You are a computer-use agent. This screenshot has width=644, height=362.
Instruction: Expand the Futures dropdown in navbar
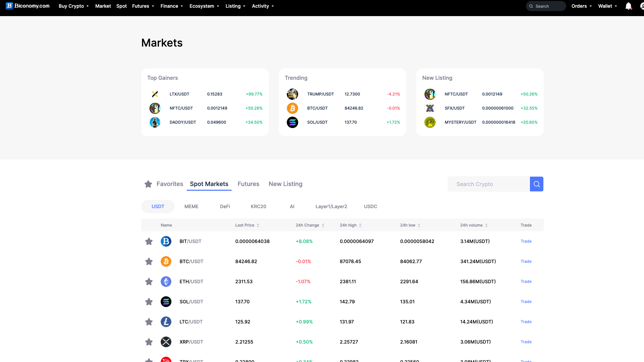click(143, 6)
